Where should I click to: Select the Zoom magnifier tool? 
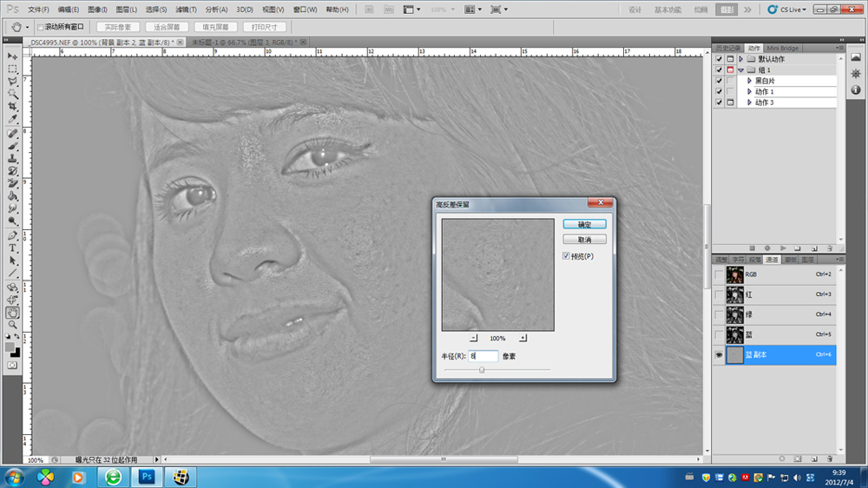coord(13,324)
